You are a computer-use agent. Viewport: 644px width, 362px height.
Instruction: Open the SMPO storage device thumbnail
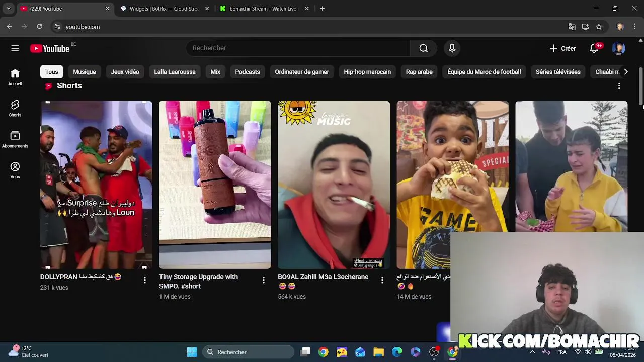pos(215,185)
